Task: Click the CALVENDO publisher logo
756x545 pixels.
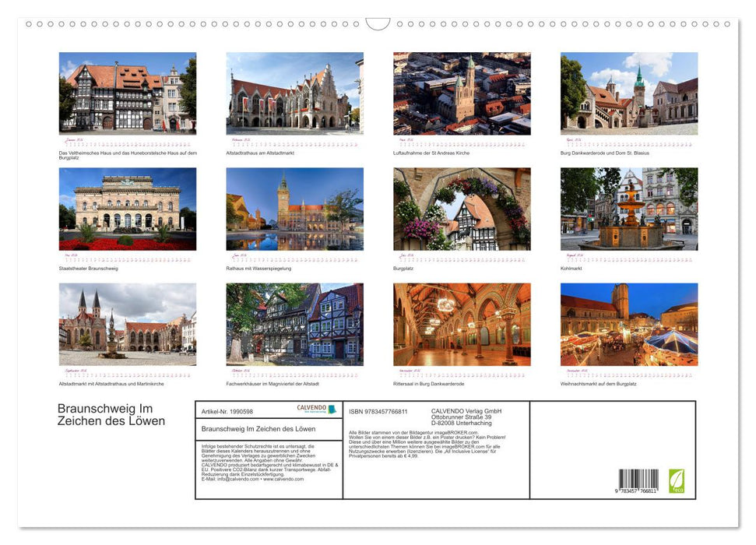Action: click(x=311, y=409)
